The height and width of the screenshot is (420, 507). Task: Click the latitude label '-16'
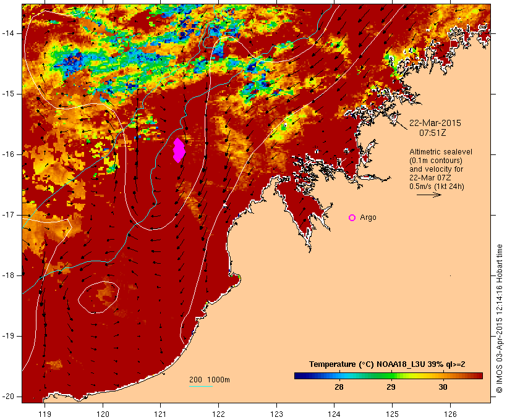(8, 154)
